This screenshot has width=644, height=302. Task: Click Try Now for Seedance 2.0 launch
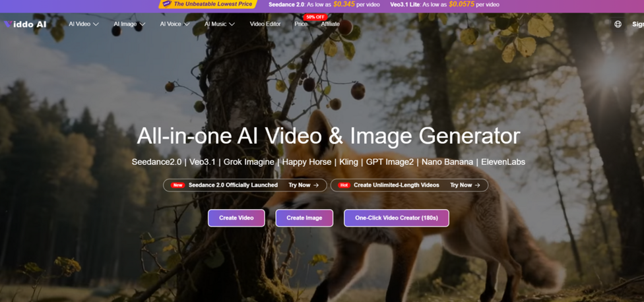[304, 185]
